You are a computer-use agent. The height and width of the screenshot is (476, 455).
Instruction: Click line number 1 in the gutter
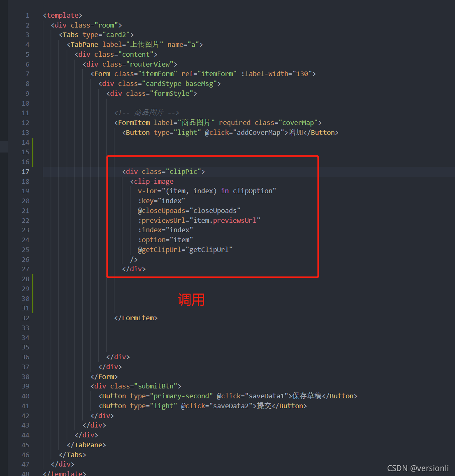[x=27, y=15]
